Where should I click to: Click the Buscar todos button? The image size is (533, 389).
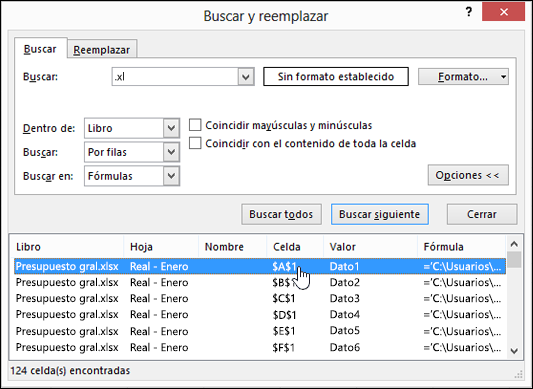pos(281,214)
